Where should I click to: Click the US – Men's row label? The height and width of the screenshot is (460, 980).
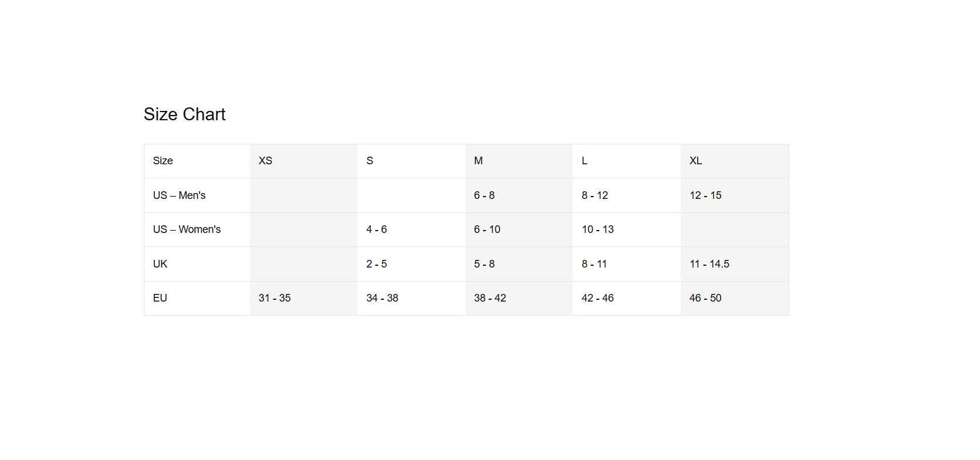point(179,195)
